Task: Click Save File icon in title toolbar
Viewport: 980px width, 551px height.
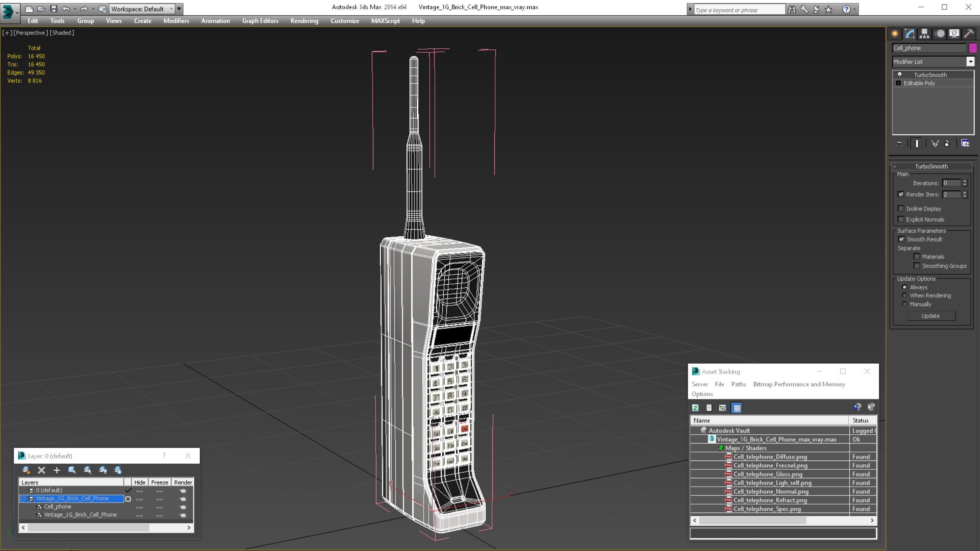Action: pyautogui.click(x=53, y=9)
